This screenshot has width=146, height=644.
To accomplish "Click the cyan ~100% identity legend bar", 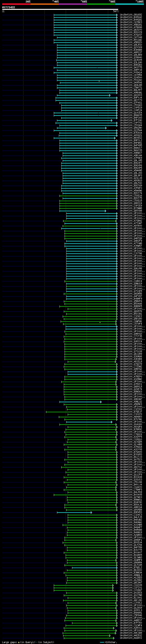I will coord(130,4).
